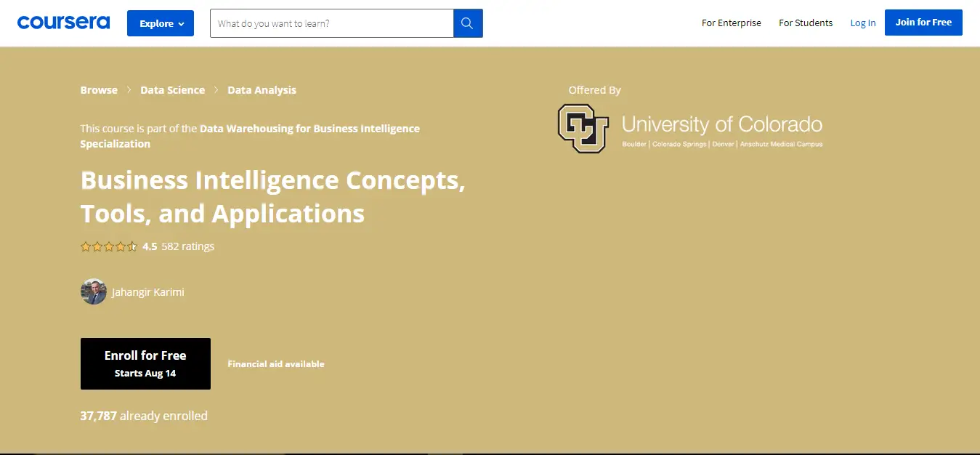Open the Log In page
The height and width of the screenshot is (455, 980).
click(x=862, y=23)
